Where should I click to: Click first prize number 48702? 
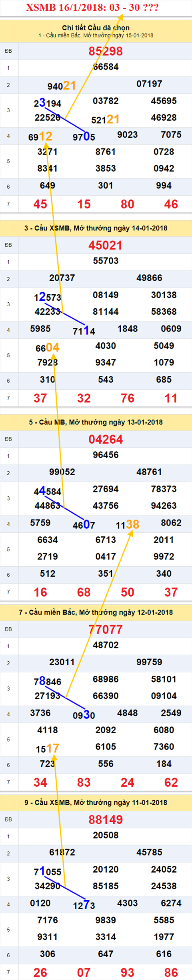(106, 645)
